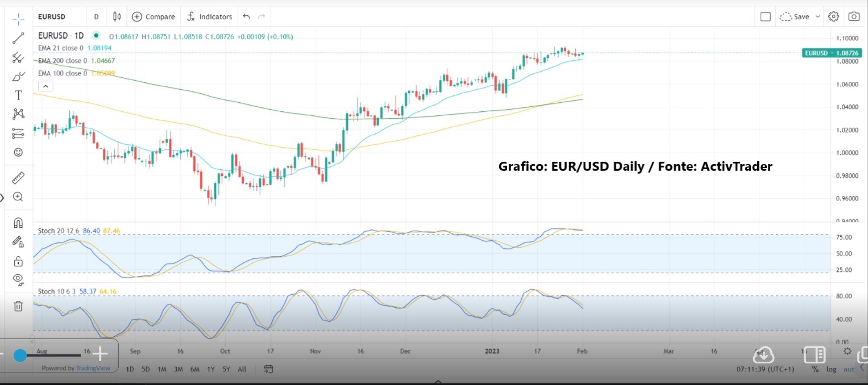Open the candle chart style dropdown
The image size is (868, 385).
pyautogui.click(x=116, y=16)
